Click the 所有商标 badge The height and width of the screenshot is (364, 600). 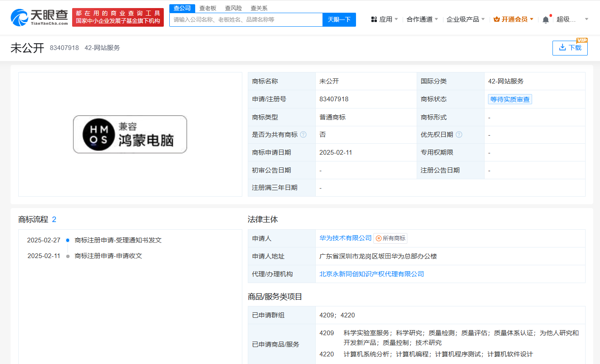click(x=390, y=239)
